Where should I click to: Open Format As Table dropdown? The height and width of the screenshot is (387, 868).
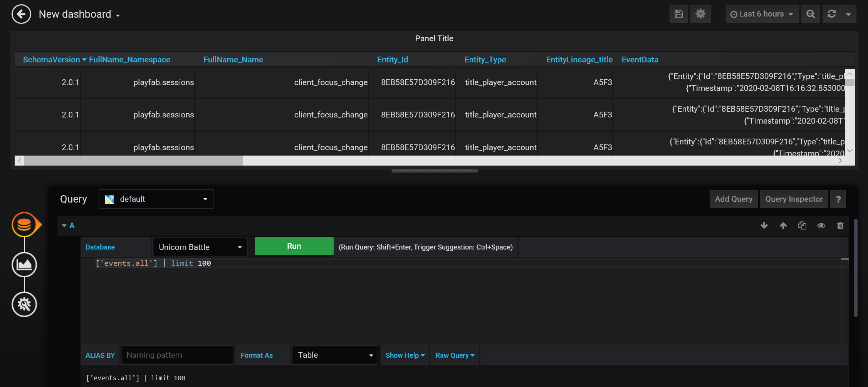tap(334, 355)
